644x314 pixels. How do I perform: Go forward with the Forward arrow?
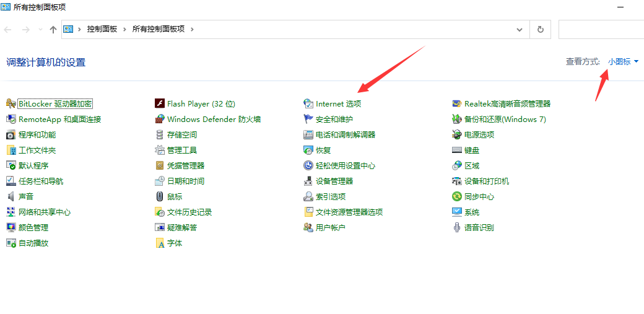click(x=26, y=30)
